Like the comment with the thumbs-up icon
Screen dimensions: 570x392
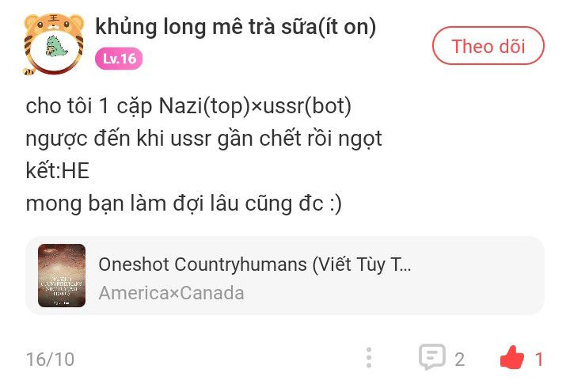point(512,357)
